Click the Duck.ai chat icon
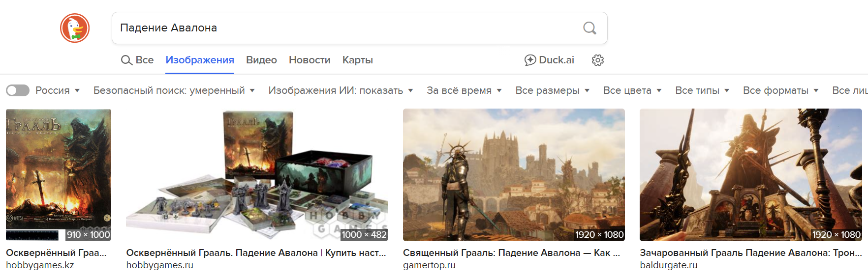The image size is (868, 280). pyautogui.click(x=530, y=60)
